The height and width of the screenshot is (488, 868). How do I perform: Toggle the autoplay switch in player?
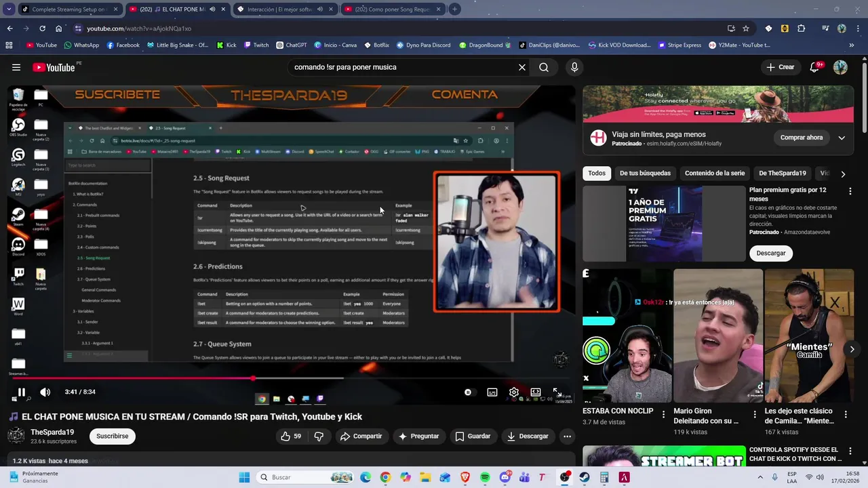click(468, 392)
